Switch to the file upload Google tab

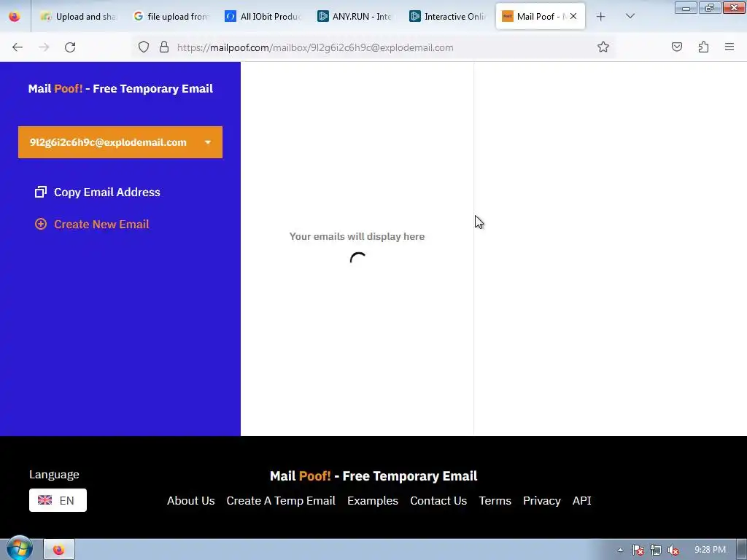pos(171,17)
